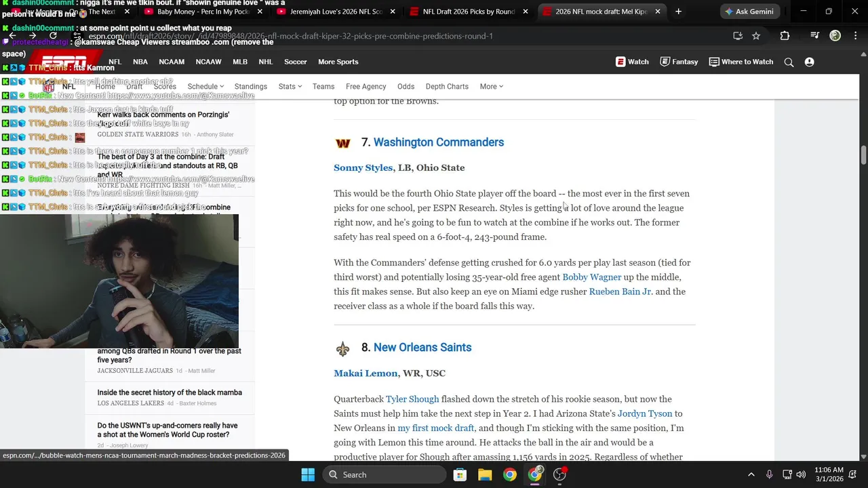Open File Explorer from the taskbar

pyautogui.click(x=485, y=474)
